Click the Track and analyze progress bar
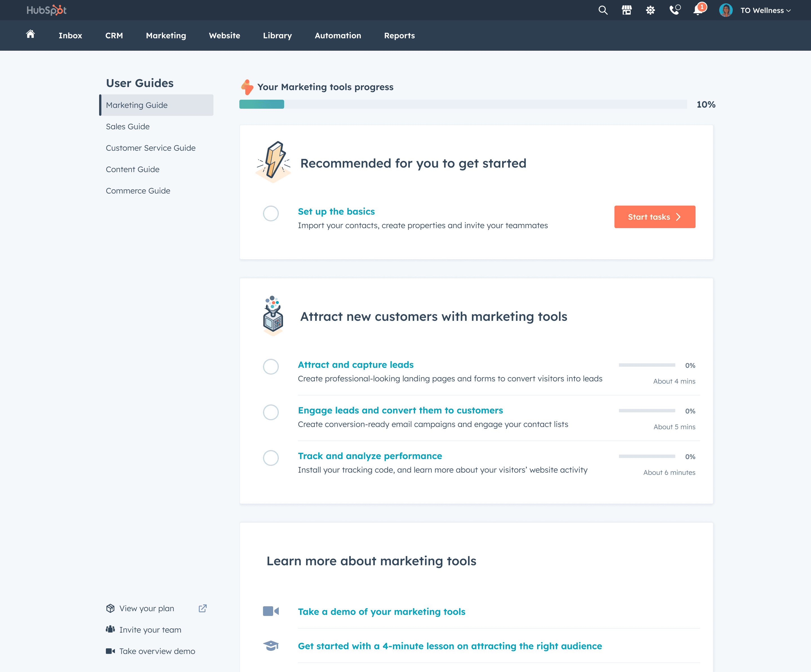The width and height of the screenshot is (811, 672). point(647,456)
